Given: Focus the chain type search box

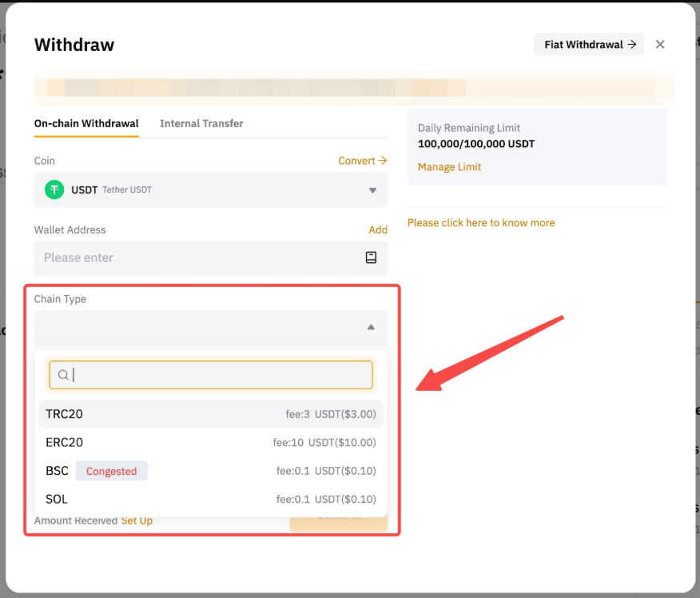Looking at the screenshot, I should coord(220,375).
